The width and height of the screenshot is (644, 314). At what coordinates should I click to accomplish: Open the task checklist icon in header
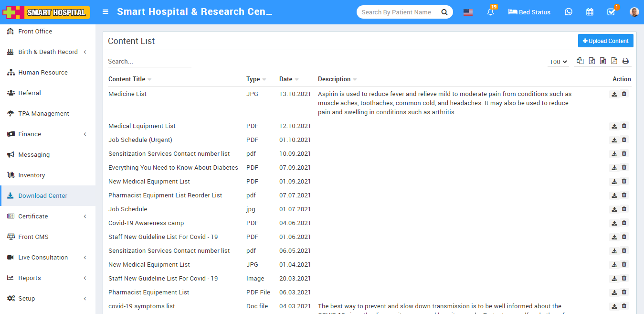click(x=611, y=12)
